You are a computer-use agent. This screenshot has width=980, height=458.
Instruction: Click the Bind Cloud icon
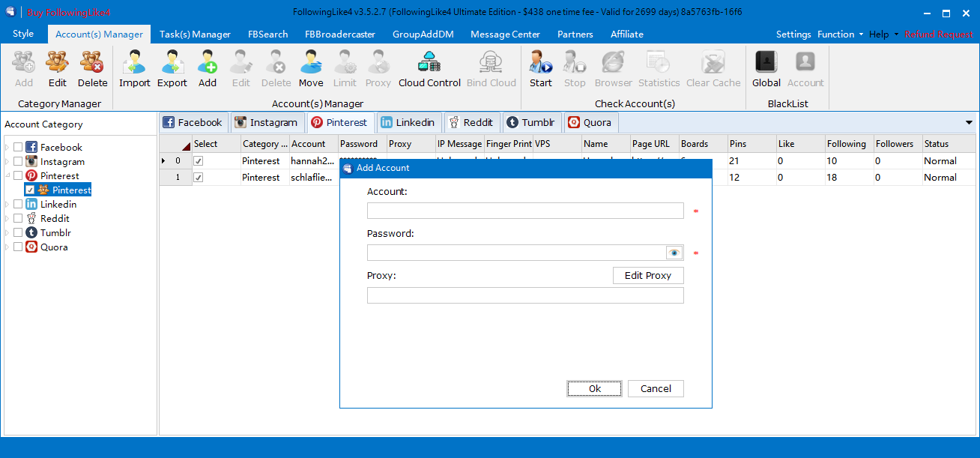coord(491,69)
